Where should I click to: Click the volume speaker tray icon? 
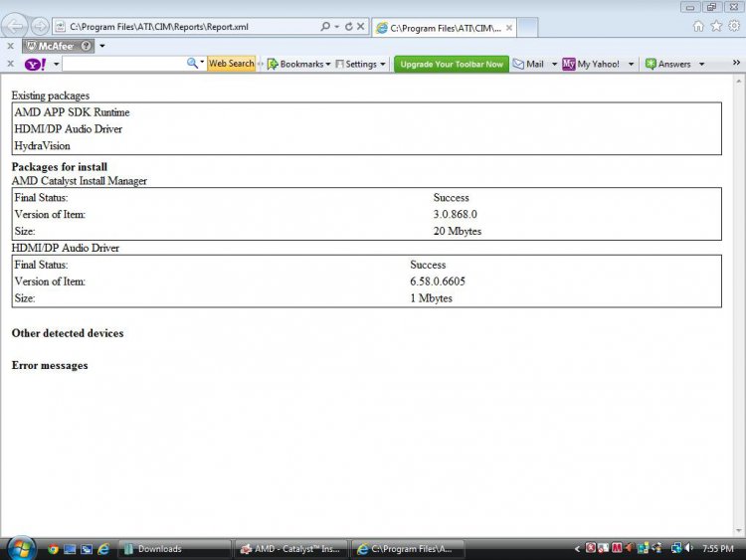pos(688,548)
